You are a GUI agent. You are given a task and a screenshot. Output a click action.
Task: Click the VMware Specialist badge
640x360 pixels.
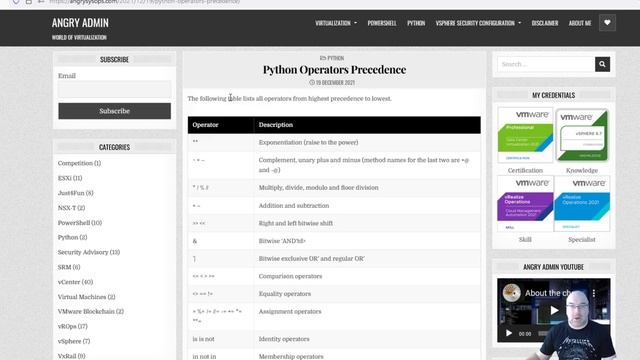[582, 204]
